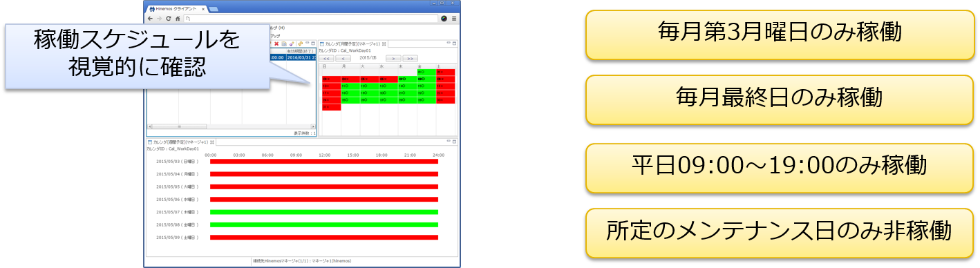Jump forward a year with >> button
Image resolution: width=980 pixels, height=268 pixels.
pyautogui.click(x=411, y=59)
